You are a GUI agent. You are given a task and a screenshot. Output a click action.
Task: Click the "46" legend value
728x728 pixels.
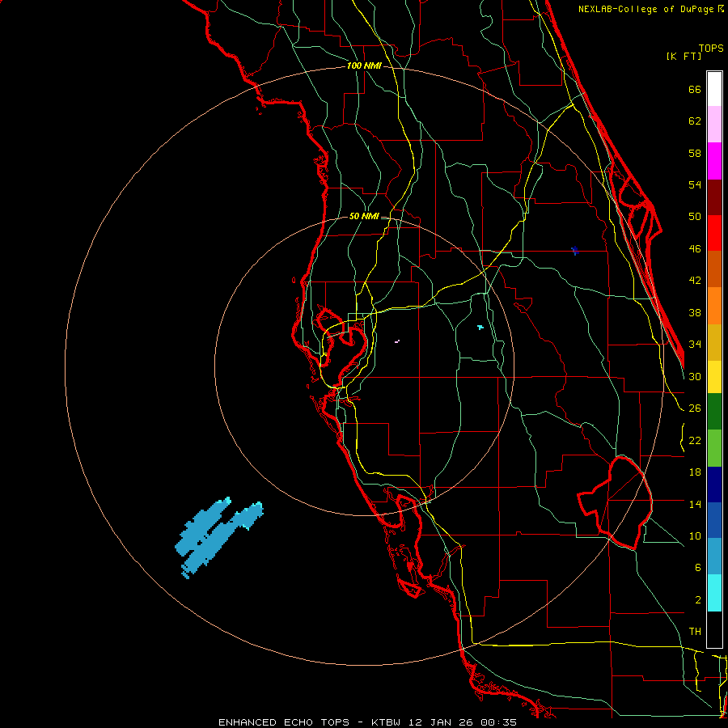point(695,249)
